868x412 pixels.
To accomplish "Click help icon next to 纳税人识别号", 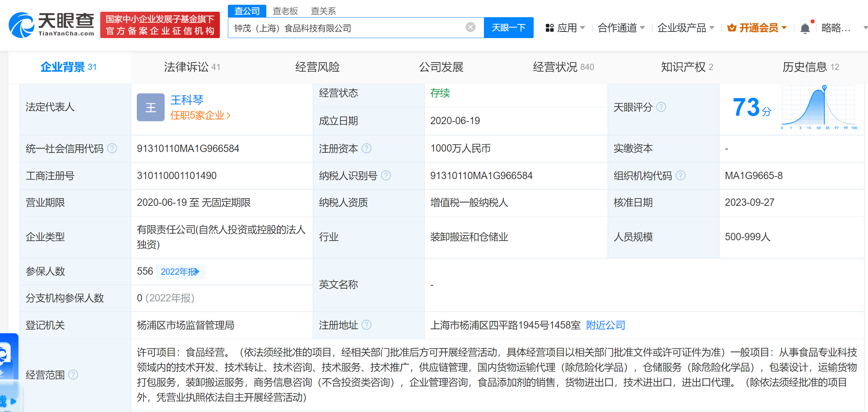I will pyautogui.click(x=386, y=175).
